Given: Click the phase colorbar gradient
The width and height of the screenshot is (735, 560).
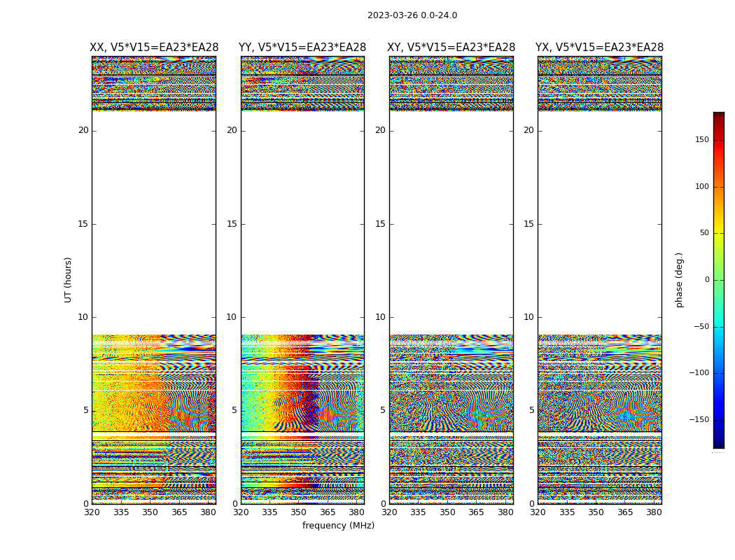Looking at the screenshot, I should point(719,280).
